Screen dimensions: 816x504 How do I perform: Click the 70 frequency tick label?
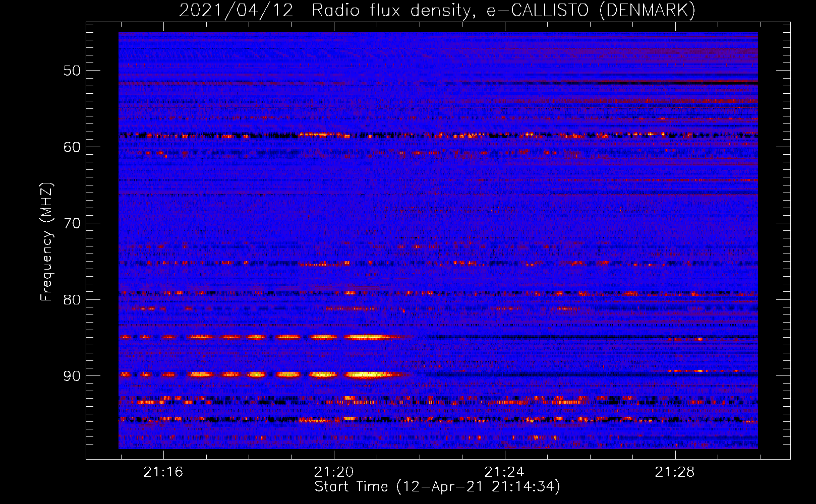pos(72,223)
